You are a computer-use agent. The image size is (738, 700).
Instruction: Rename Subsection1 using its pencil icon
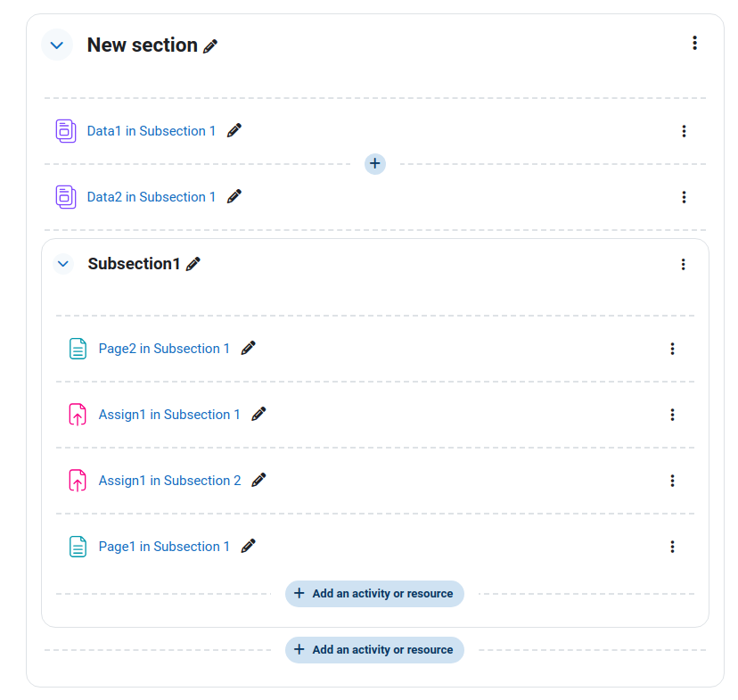coord(193,264)
